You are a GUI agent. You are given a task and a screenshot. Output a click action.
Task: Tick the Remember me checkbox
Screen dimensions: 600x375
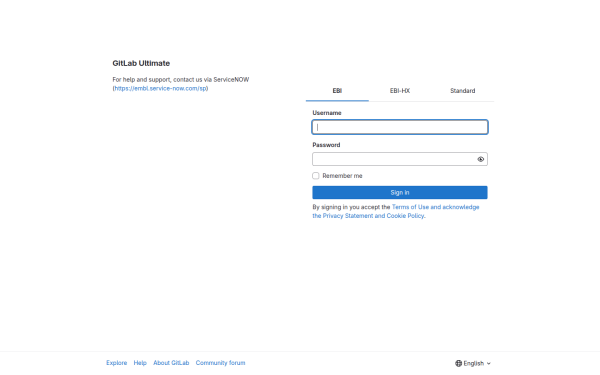[x=316, y=176]
